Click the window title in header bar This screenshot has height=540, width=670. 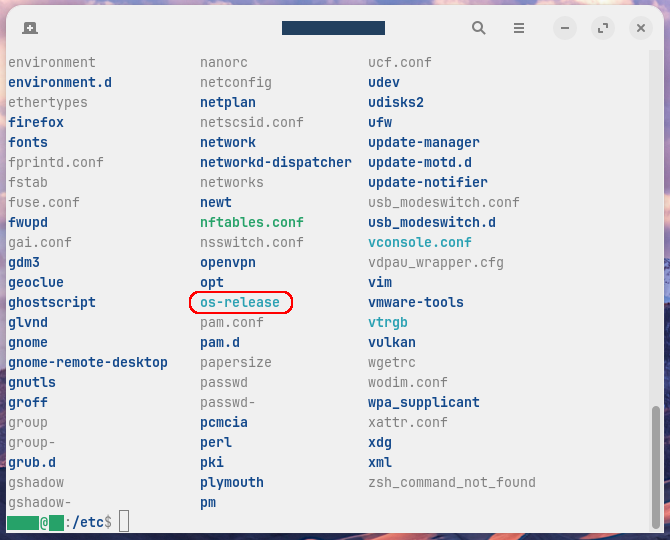click(333, 28)
